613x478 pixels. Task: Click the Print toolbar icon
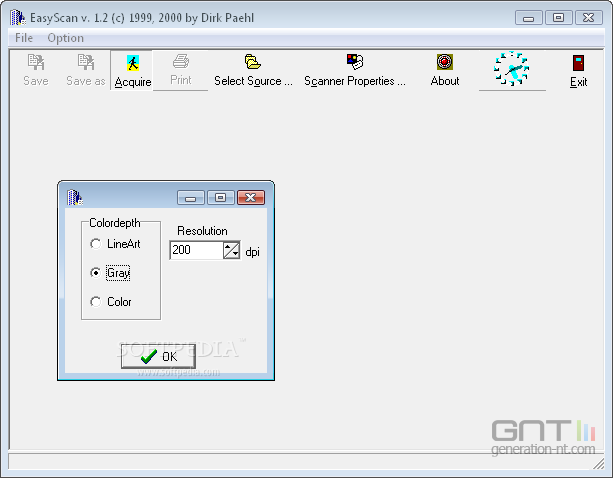181,70
